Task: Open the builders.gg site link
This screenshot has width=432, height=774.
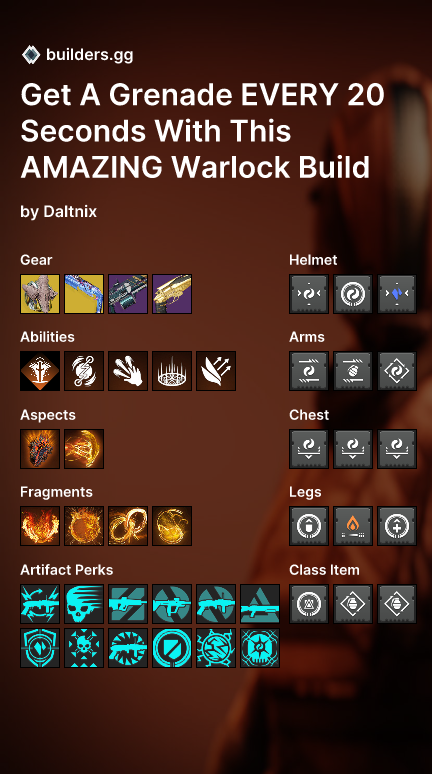Action: (x=89, y=54)
